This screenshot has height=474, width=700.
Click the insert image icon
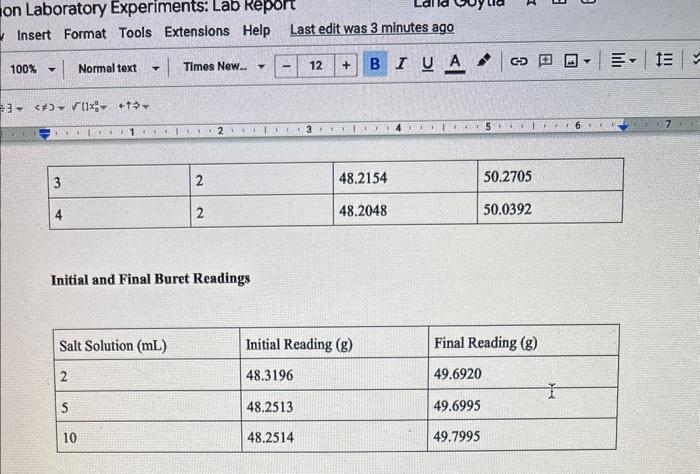[x=571, y=60]
